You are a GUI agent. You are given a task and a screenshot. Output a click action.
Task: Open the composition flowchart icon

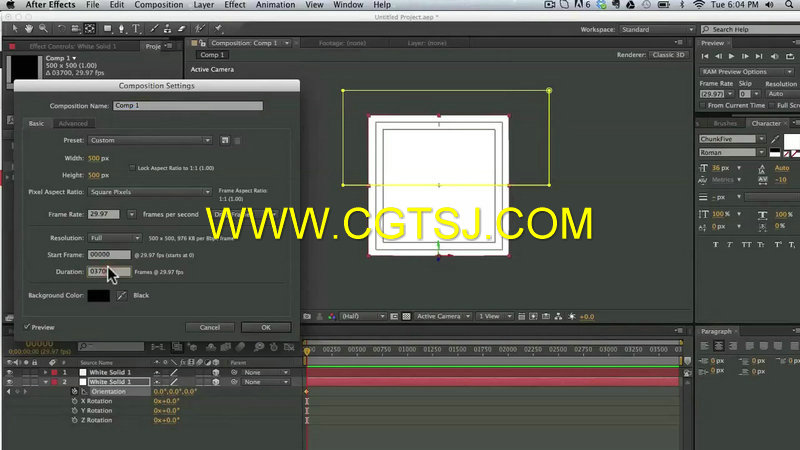coord(558,316)
